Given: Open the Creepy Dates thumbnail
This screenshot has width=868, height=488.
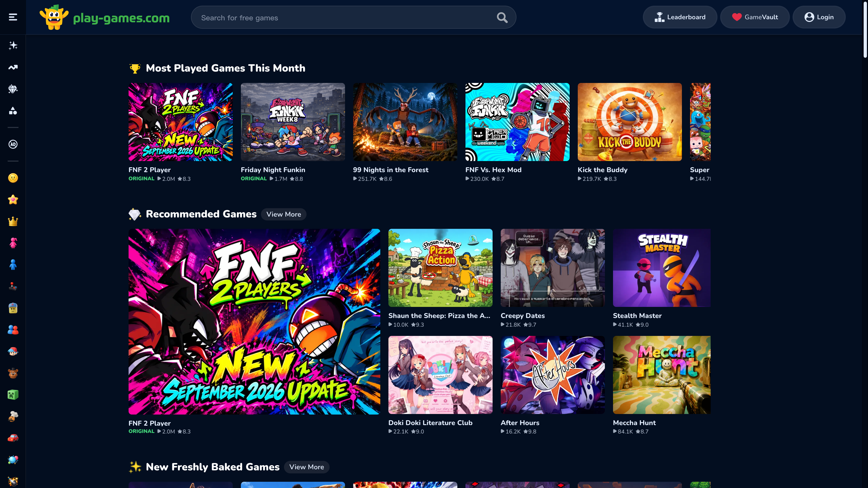Looking at the screenshot, I should point(553,268).
